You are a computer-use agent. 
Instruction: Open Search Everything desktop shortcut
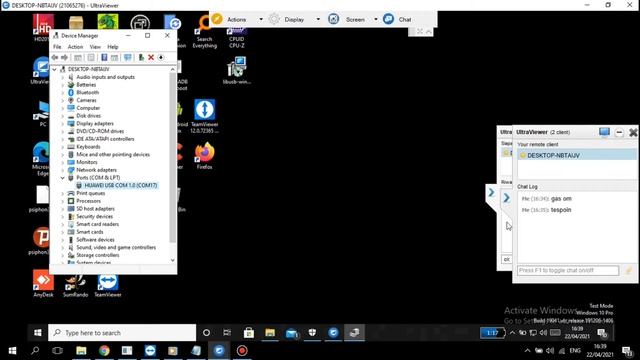pyautogui.click(x=204, y=33)
